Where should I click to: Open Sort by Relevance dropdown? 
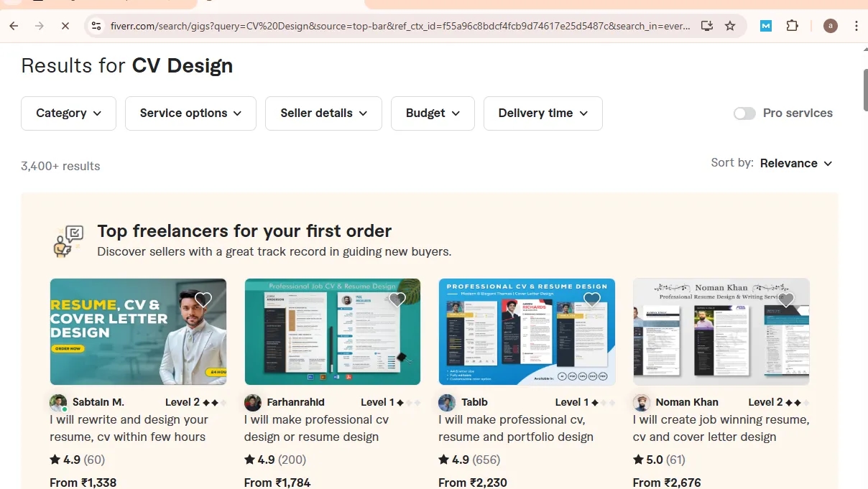(x=796, y=163)
